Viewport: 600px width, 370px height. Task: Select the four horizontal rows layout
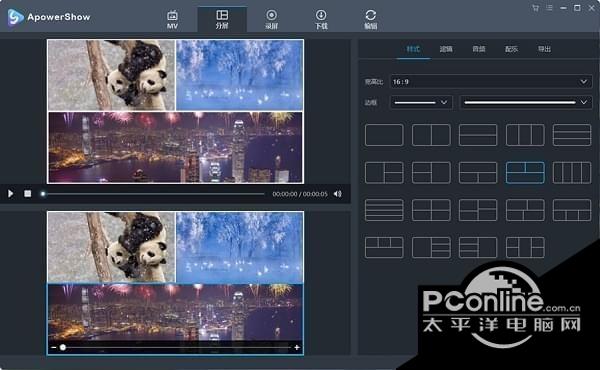click(x=384, y=210)
